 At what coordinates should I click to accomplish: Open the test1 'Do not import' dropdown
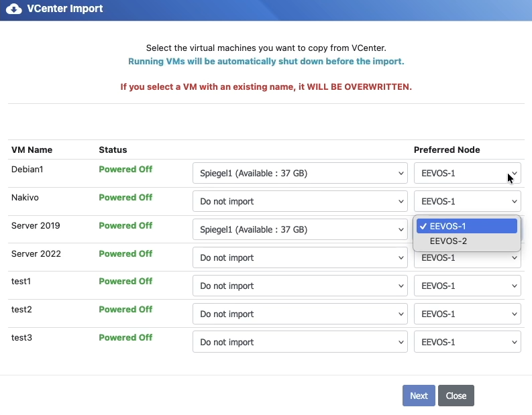(x=299, y=286)
